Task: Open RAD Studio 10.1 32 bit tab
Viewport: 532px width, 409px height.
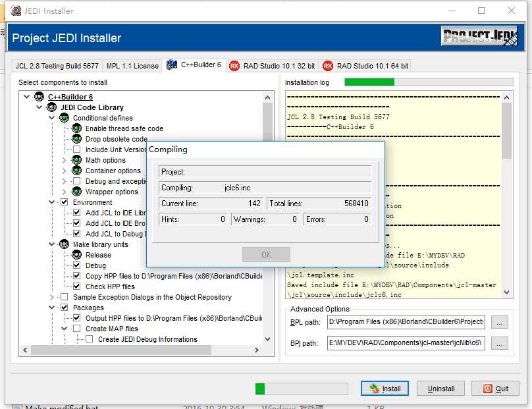Action: coord(273,66)
